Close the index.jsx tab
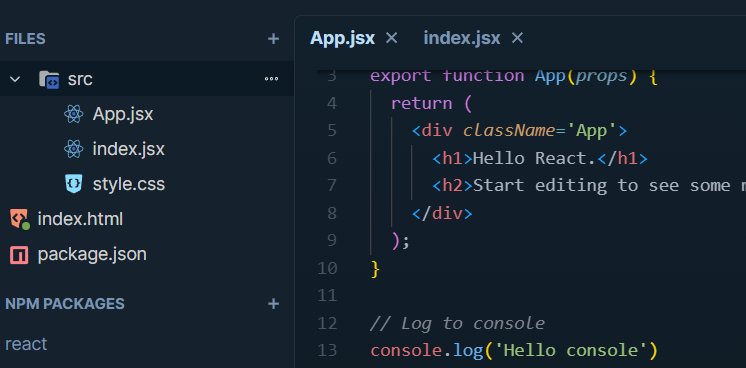 tap(517, 38)
